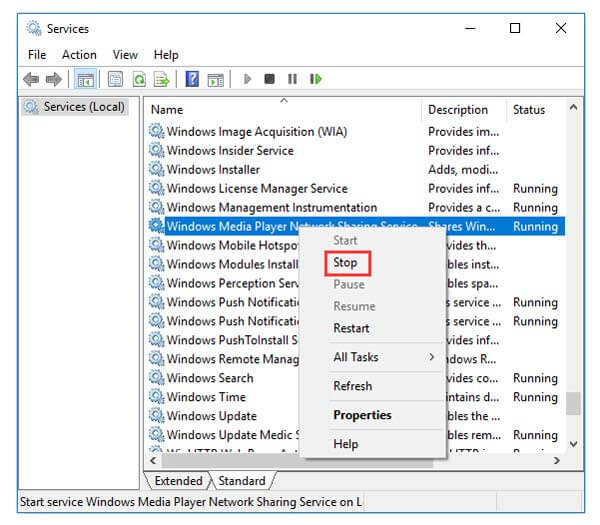The image size is (600, 525).
Task: Select Windows License Manager Service
Action: coord(257,188)
